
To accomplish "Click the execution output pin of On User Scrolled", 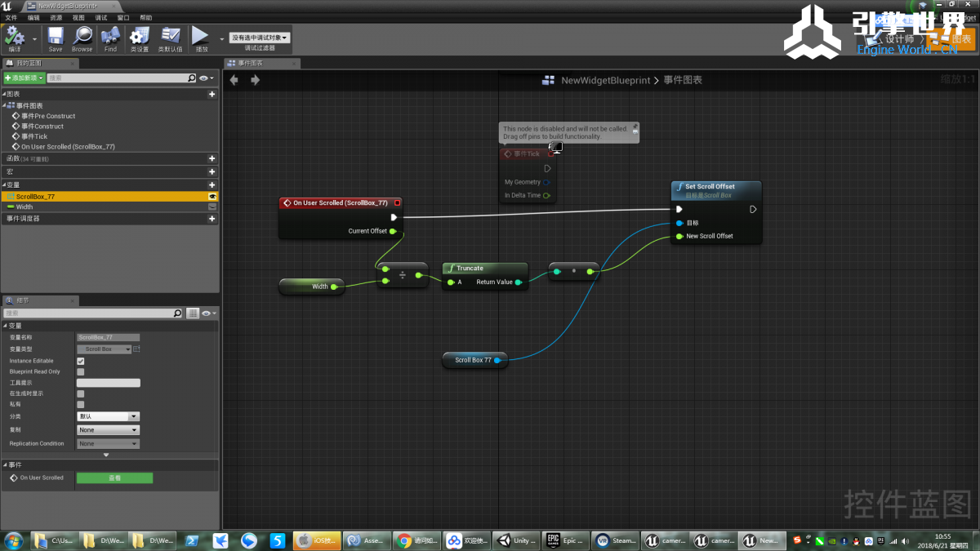I will (x=394, y=217).
